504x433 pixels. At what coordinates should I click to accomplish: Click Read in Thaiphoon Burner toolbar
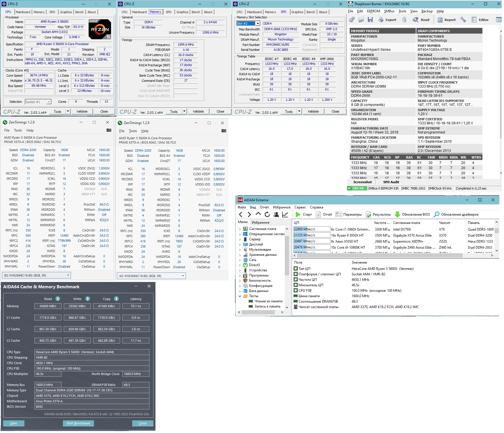click(x=421, y=20)
